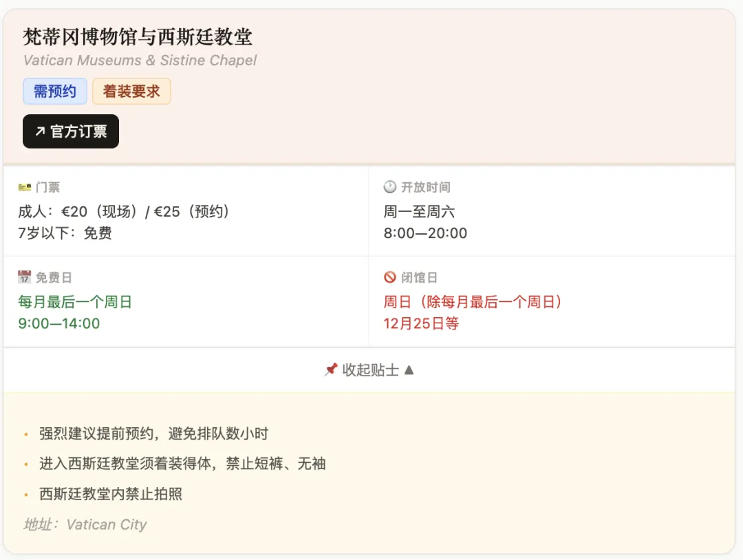Click the 西斯廷教堂内禁止拍照 tip

point(111,494)
